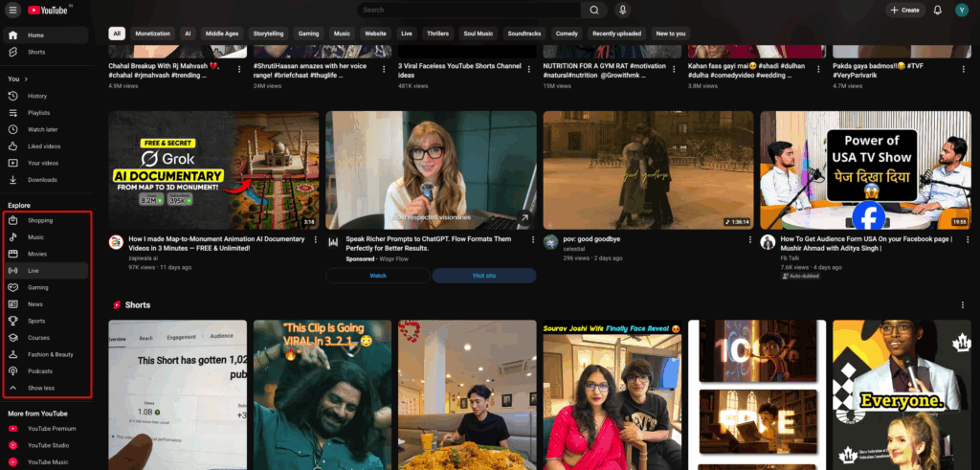
Task: Expand the You section chevron
Action: [26, 78]
